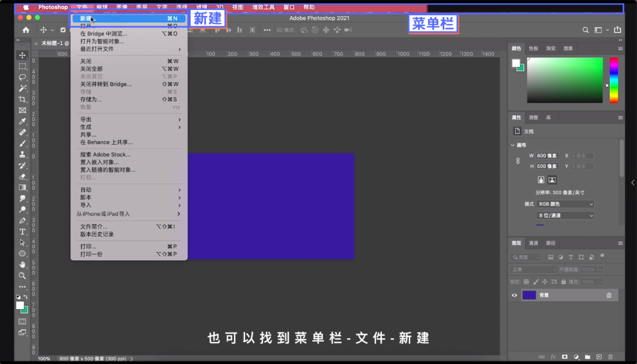
Task: Select the Crop tool
Action: point(23,99)
